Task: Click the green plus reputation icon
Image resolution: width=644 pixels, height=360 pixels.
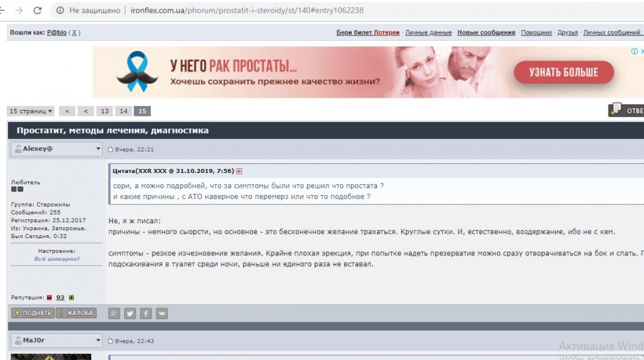Action: click(72, 298)
